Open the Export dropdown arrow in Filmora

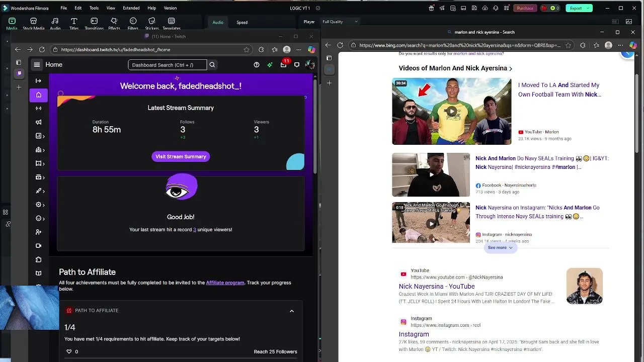point(588,8)
